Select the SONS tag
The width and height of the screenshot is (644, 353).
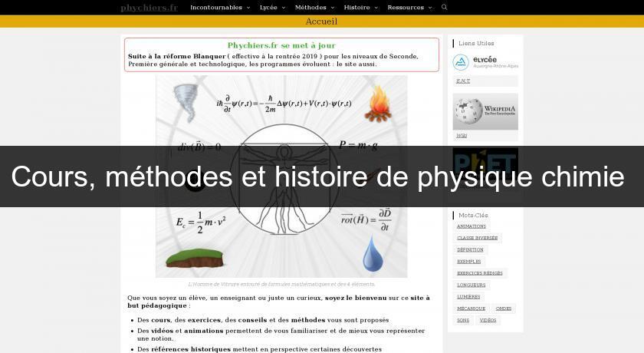463,320
